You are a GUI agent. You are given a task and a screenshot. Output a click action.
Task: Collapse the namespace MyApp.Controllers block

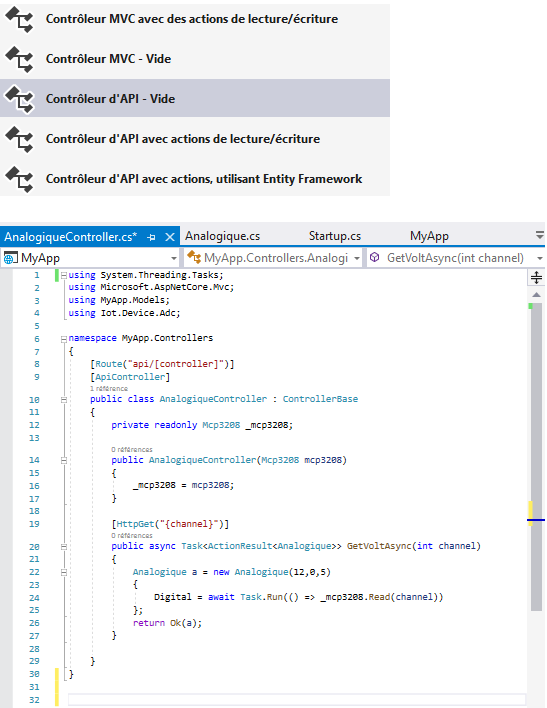64,339
